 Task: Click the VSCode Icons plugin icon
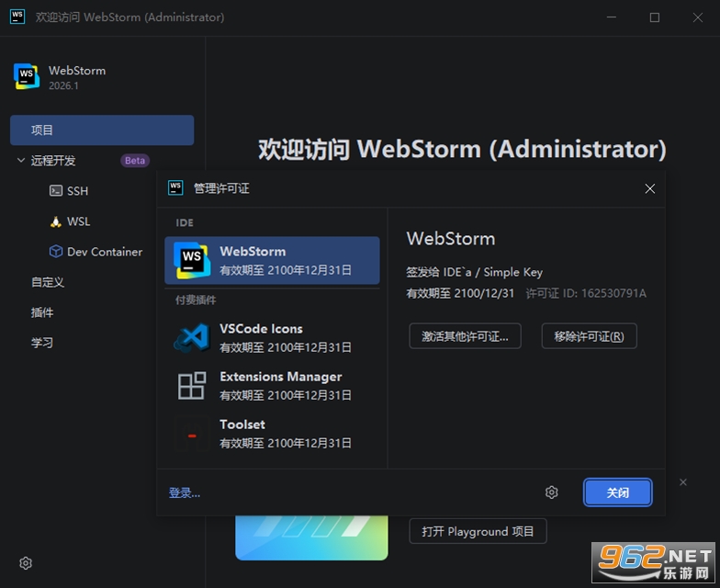[x=192, y=338]
